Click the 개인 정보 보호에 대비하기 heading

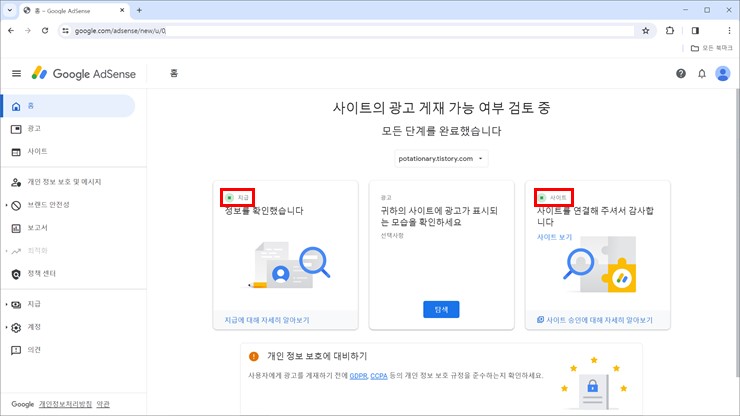pyautogui.click(x=317, y=356)
